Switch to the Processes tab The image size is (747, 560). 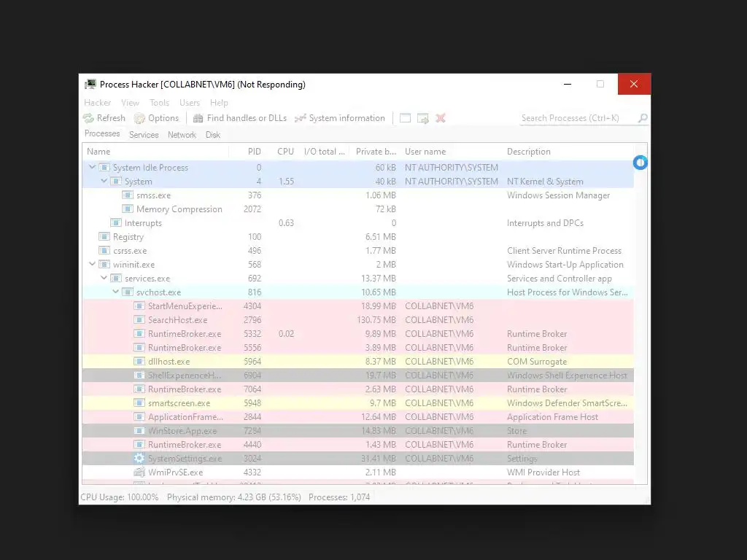(102, 134)
